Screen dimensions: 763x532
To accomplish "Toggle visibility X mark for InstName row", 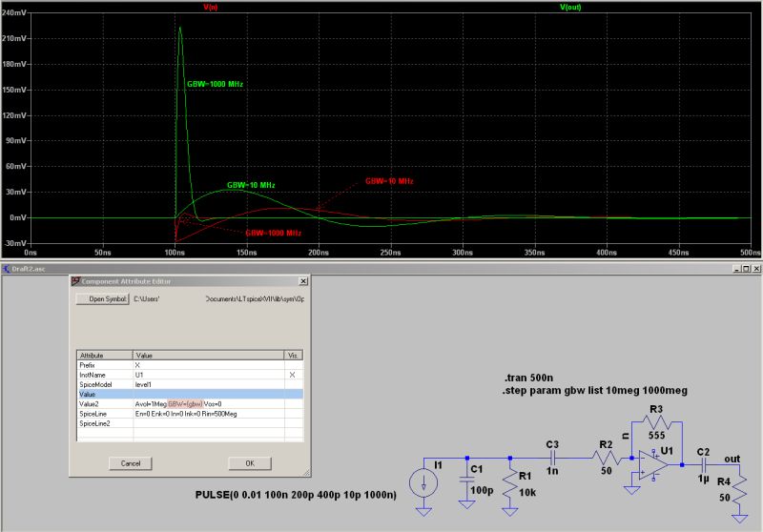I will tap(293, 375).
